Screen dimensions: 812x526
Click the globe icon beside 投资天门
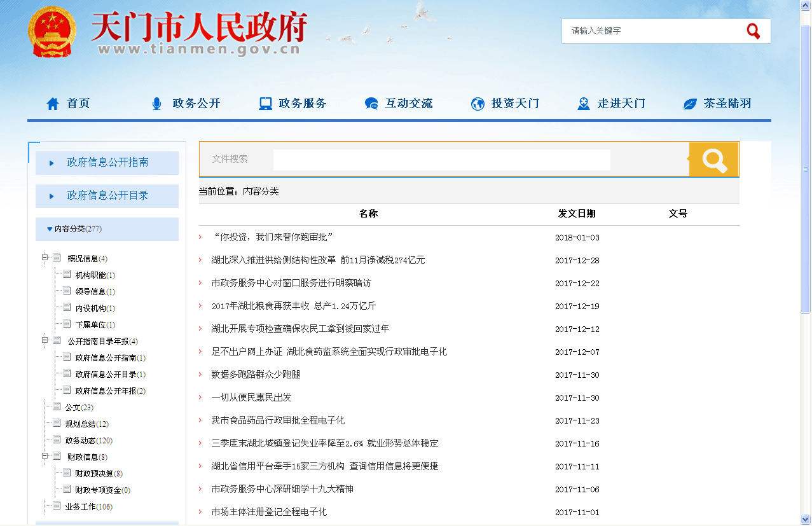click(x=478, y=104)
